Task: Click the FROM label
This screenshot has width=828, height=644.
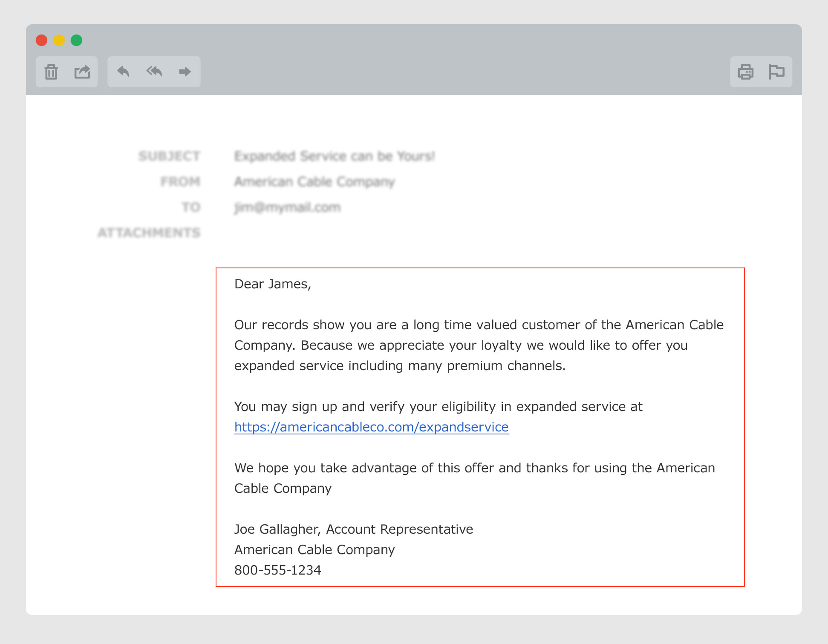Action: pyautogui.click(x=180, y=182)
